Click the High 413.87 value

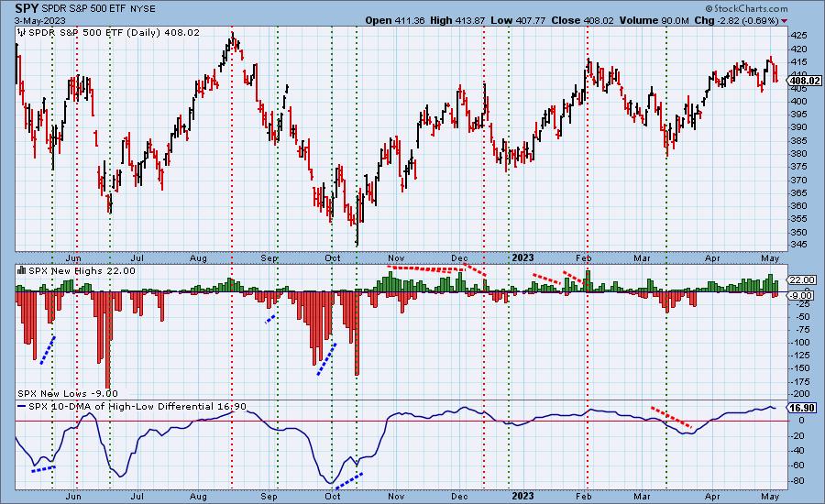(457, 20)
